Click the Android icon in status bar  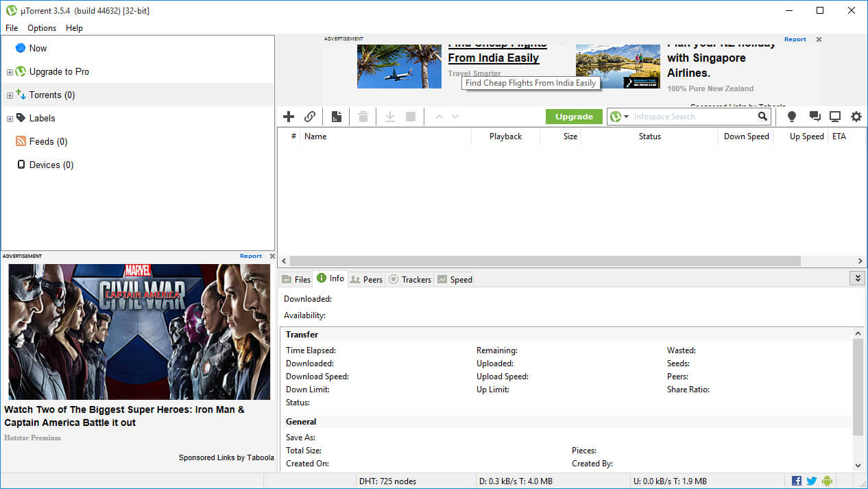[x=827, y=481]
